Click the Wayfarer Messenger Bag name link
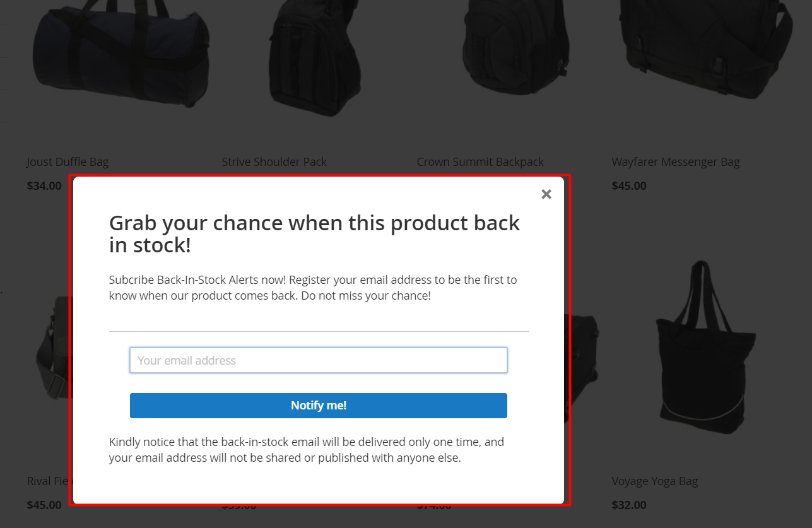The image size is (812, 528). pyautogui.click(x=675, y=162)
